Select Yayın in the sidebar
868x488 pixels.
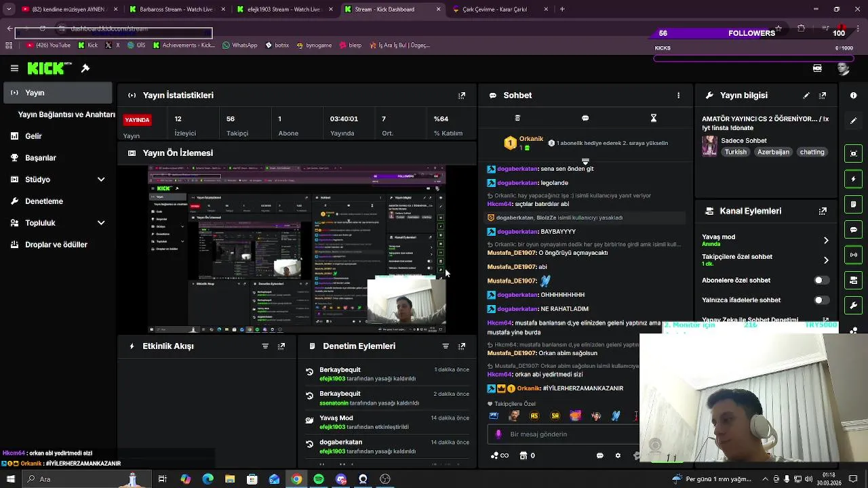pyautogui.click(x=58, y=93)
